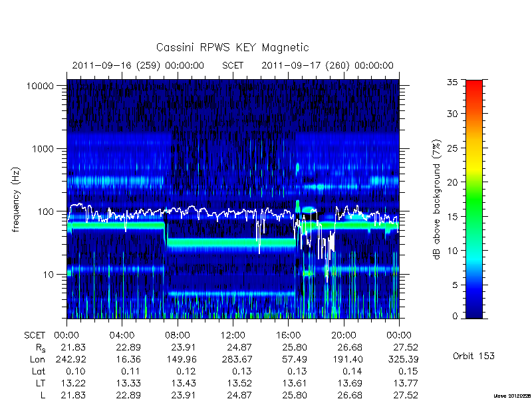Click the LT value 13.61
The height and width of the screenshot is (399, 532).
pyautogui.click(x=295, y=384)
